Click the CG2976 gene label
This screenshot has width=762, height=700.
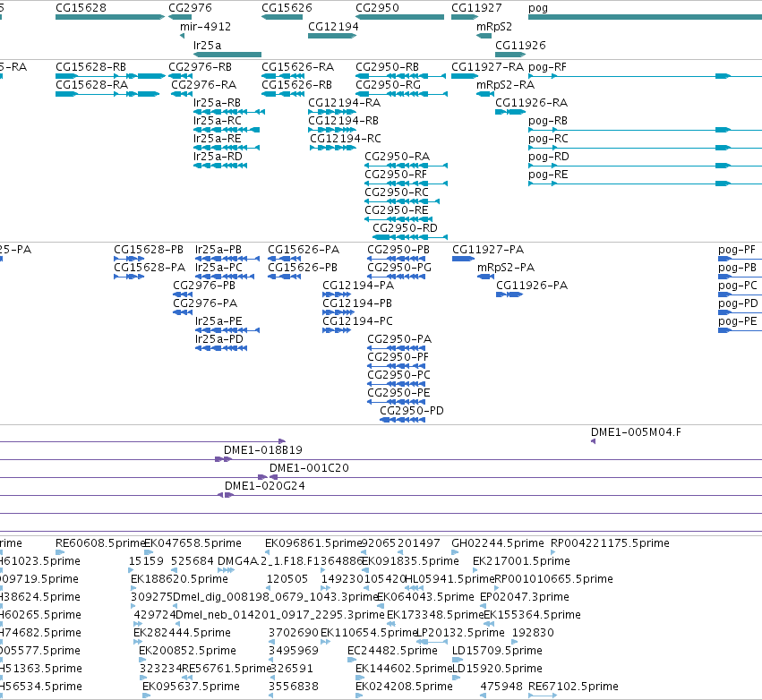tap(190, 8)
